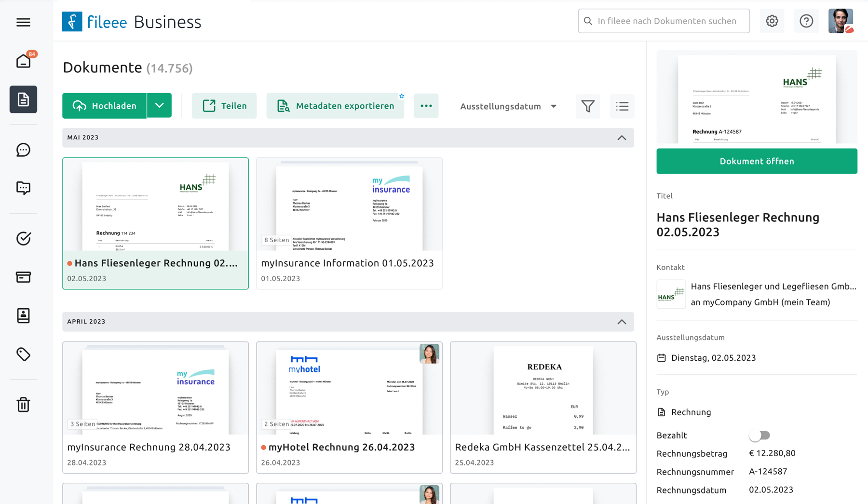
Task: Click the date Dienstag, 02.05.2023
Action: (713, 358)
